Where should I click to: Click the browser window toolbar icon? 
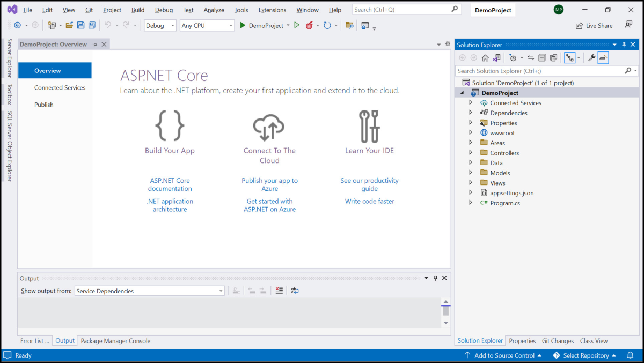pyautogui.click(x=365, y=25)
